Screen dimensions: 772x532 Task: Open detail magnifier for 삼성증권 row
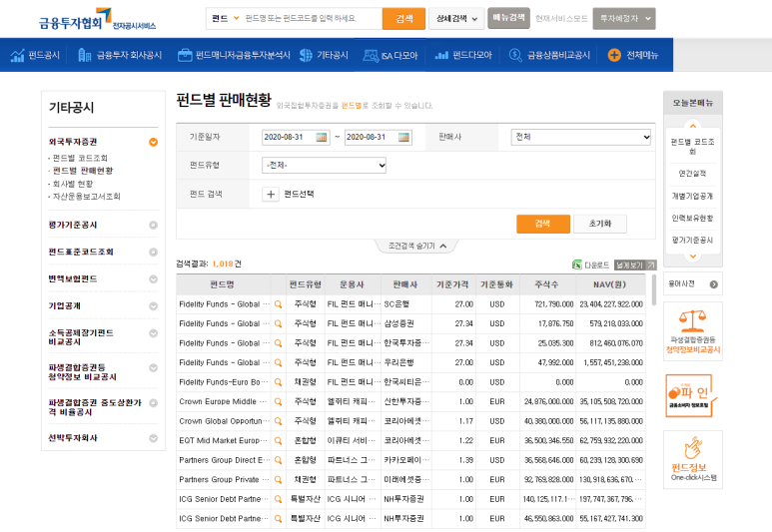pyautogui.click(x=279, y=323)
